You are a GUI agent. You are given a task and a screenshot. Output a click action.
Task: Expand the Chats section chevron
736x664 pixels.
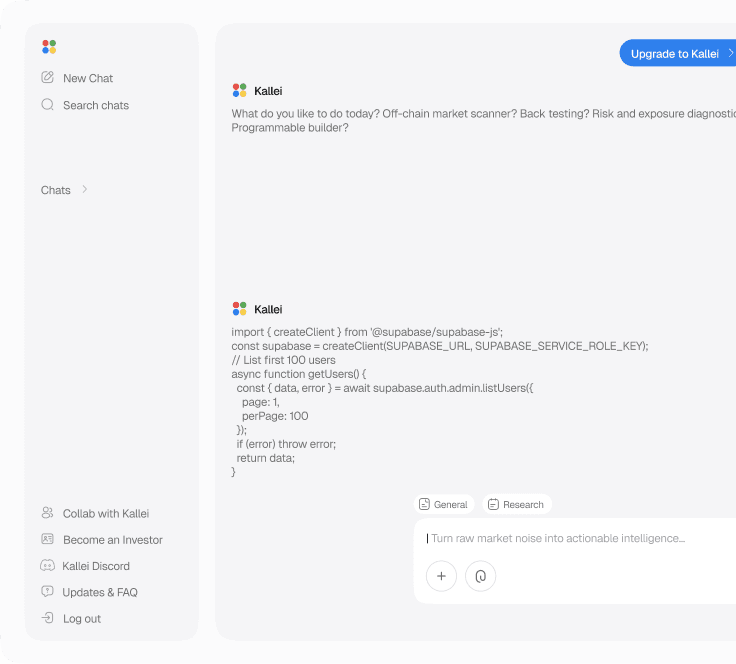coord(85,189)
